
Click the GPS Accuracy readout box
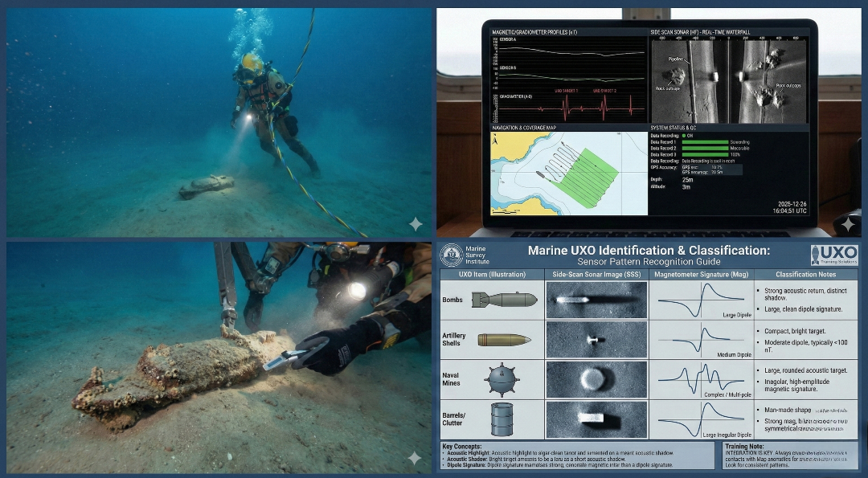point(712,170)
